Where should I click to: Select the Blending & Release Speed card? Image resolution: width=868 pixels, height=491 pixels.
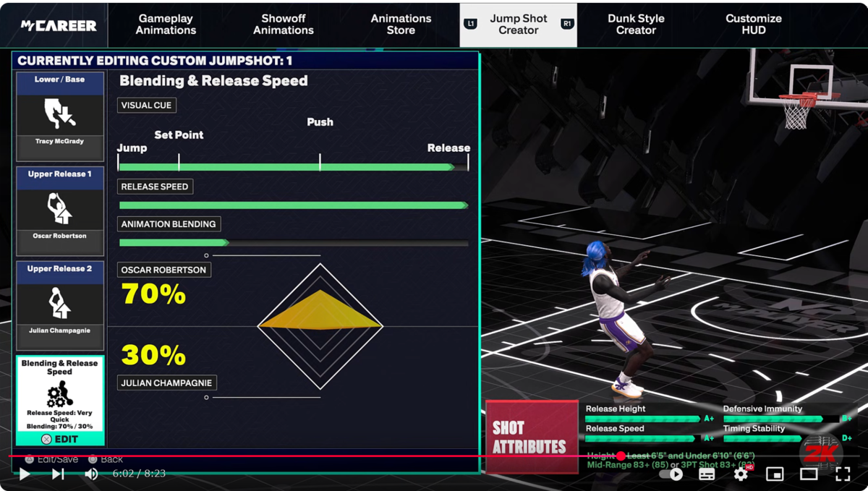coord(60,400)
